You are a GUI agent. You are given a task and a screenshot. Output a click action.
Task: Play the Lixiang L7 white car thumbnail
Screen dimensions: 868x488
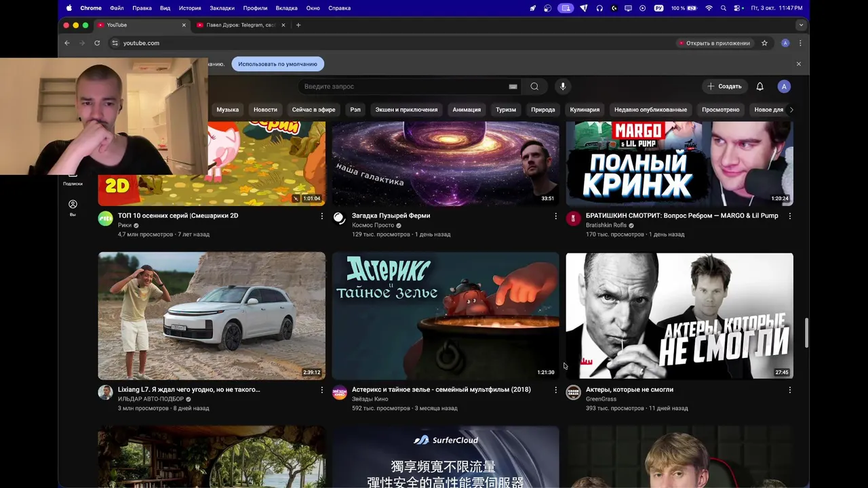coord(212,316)
